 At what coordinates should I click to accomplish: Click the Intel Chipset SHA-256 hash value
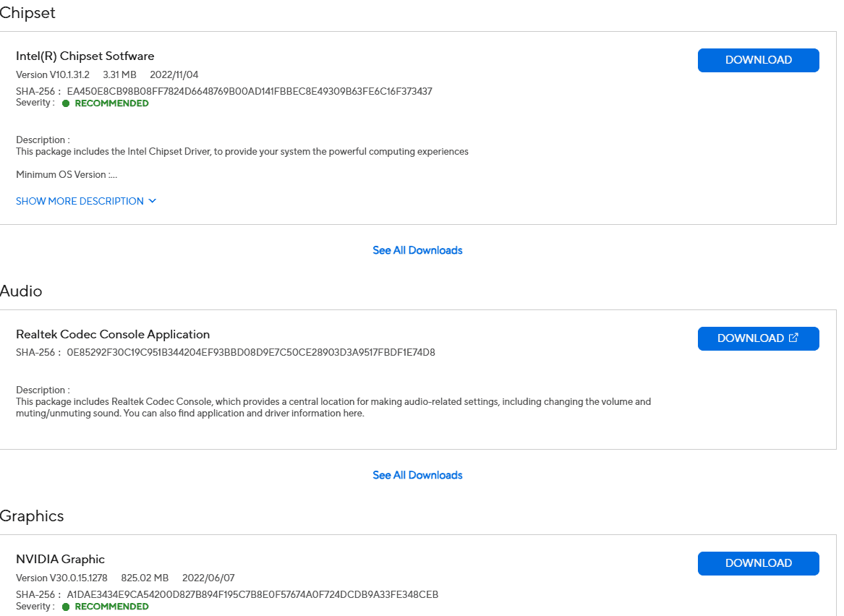(250, 91)
